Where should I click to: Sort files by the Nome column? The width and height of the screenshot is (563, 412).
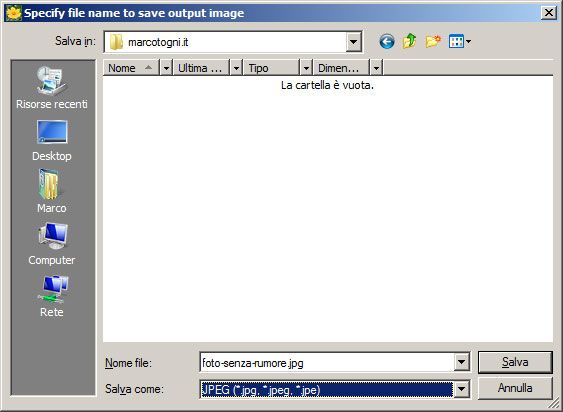coord(131,68)
